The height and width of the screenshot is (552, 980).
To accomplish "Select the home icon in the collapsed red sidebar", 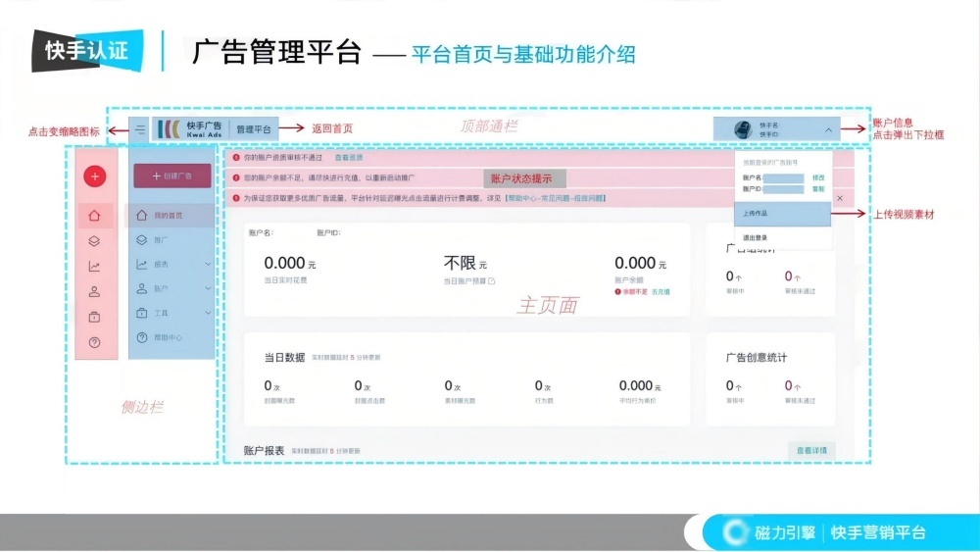I will pos(94,216).
